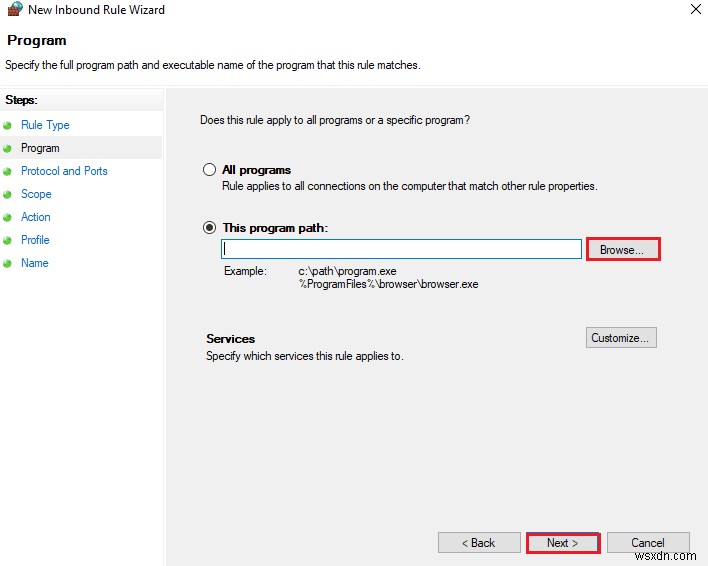The height and width of the screenshot is (566, 708).
Task: Click green bullet beside Program step
Action: click(8, 148)
